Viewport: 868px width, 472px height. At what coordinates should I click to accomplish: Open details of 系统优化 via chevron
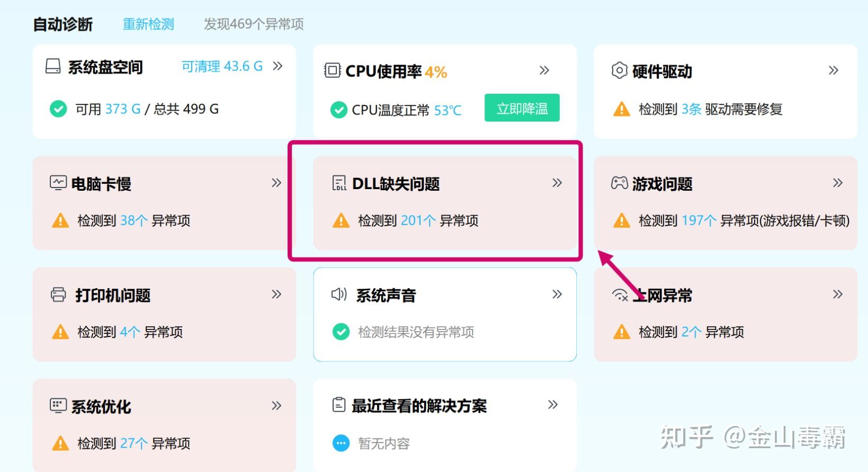[x=276, y=406]
